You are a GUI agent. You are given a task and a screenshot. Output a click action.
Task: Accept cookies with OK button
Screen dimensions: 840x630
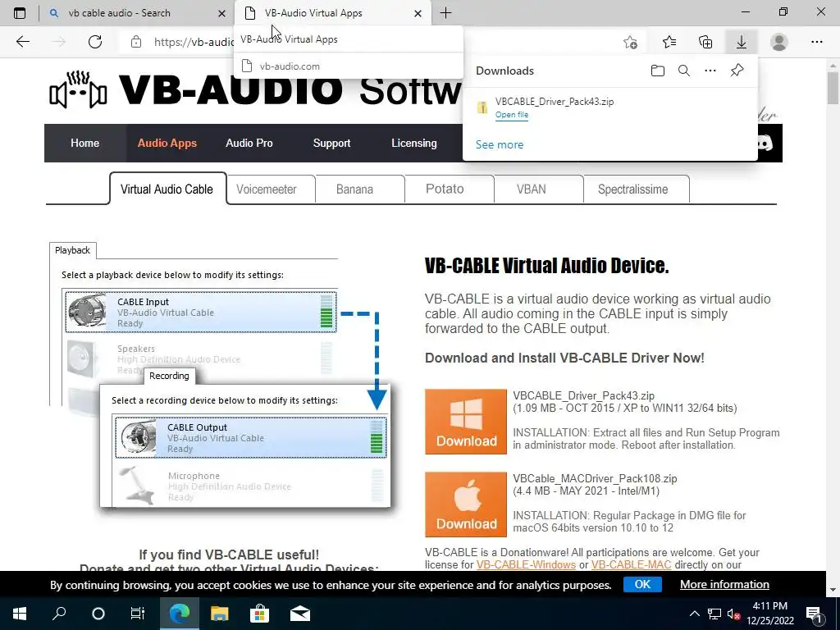coord(642,584)
